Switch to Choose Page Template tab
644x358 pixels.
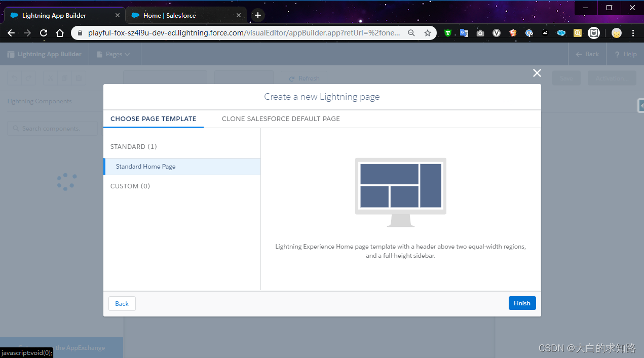[x=154, y=118]
